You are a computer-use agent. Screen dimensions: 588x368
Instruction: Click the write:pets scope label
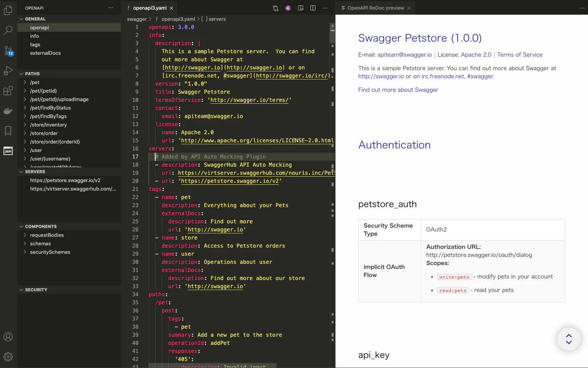[x=454, y=277]
